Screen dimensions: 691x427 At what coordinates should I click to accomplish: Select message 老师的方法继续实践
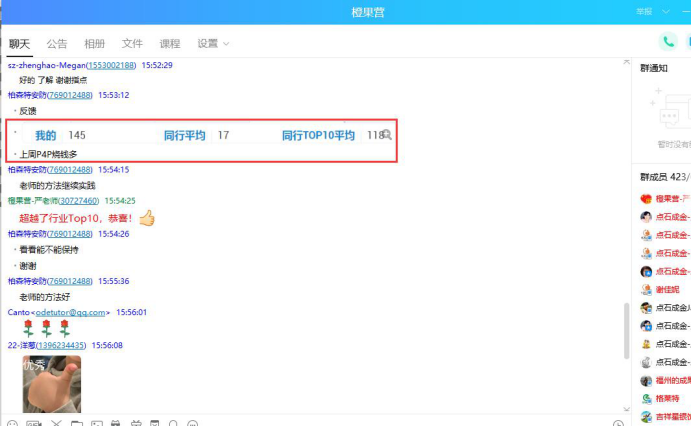coord(57,186)
